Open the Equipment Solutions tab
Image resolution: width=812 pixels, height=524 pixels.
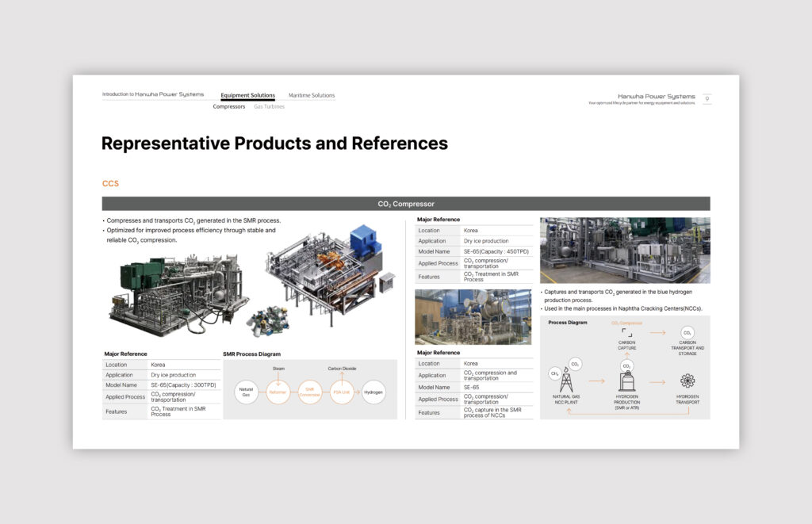[x=247, y=95]
